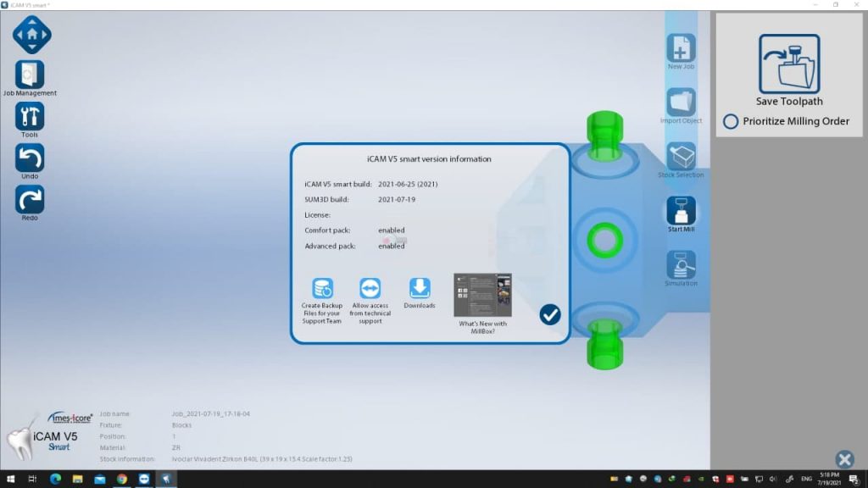Open the Tools menu icon
Viewport: 868px width, 488px height.
pyautogui.click(x=30, y=116)
